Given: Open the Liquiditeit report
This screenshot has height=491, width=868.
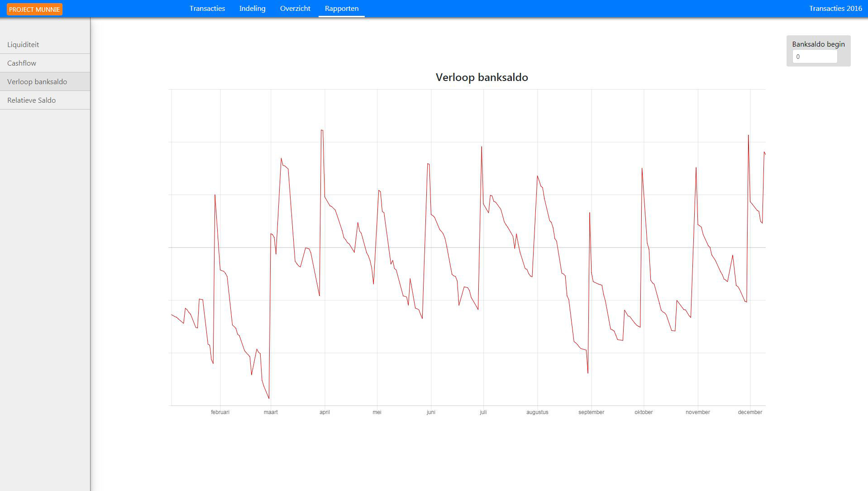Looking at the screenshot, I should point(23,44).
